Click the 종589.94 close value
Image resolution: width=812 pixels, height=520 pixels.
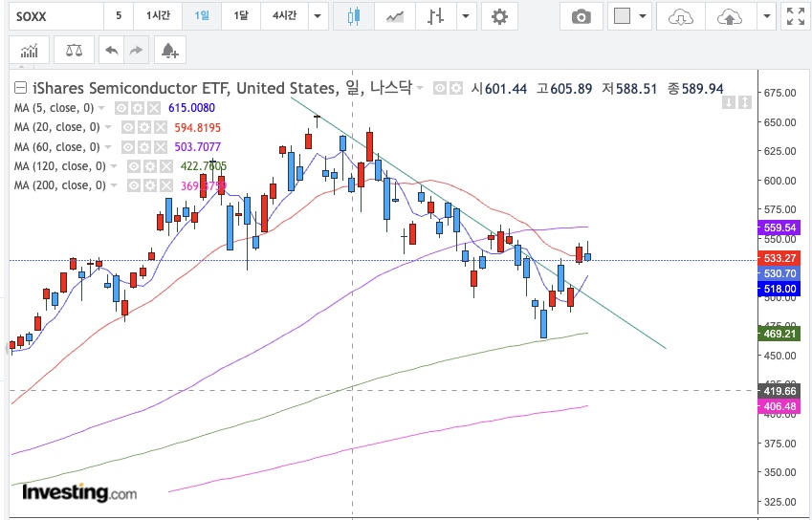click(x=695, y=89)
